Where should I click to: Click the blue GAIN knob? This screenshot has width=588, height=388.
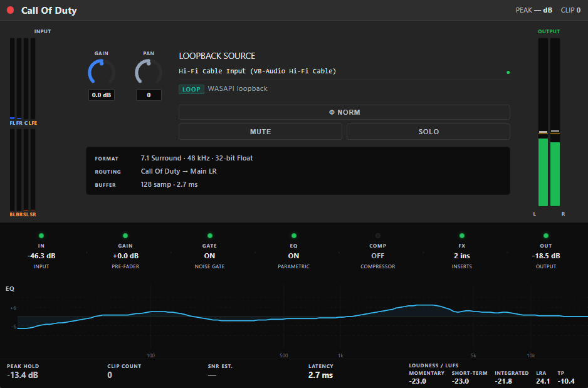[102, 72]
